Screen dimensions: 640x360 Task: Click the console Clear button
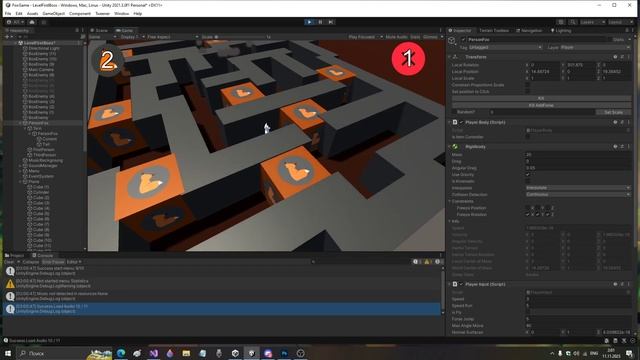pyautogui.click(x=9, y=262)
